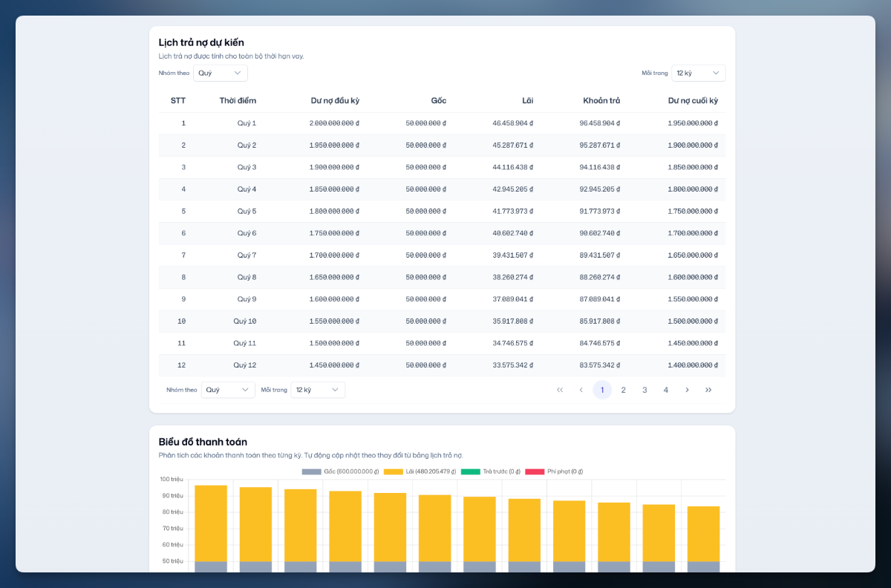The height and width of the screenshot is (588, 891).
Task: Click the 'Lịch trả nợ dự kiến' heading
Action: pyautogui.click(x=201, y=42)
